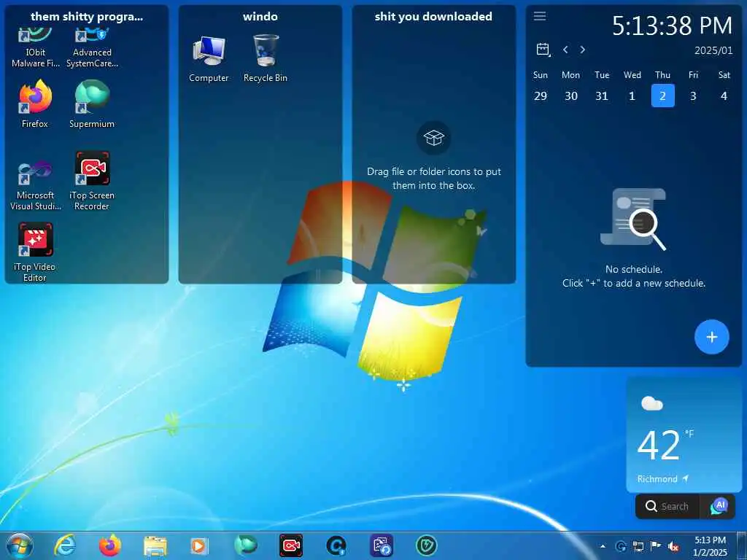Select iTop Screen Recorder desktop shortcut

[92, 181]
